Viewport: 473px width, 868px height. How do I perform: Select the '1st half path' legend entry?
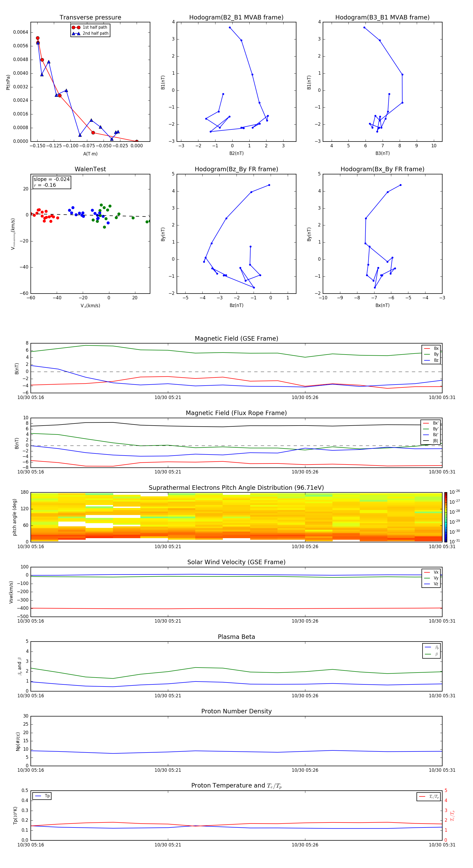[90, 27]
